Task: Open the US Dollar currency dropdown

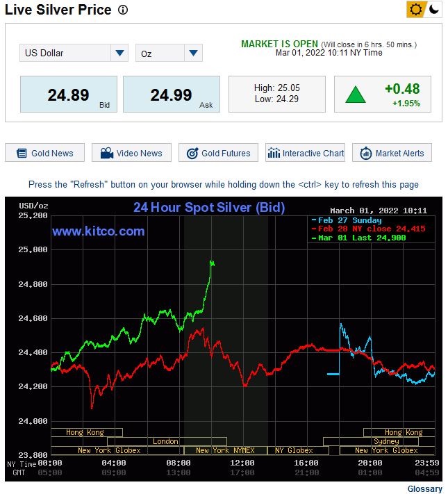Action: (74, 53)
